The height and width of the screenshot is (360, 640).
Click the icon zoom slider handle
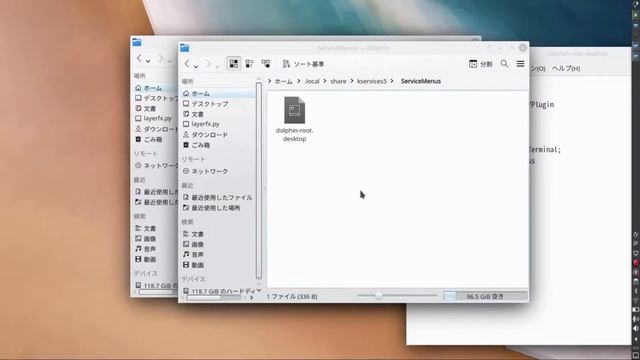[378, 296]
